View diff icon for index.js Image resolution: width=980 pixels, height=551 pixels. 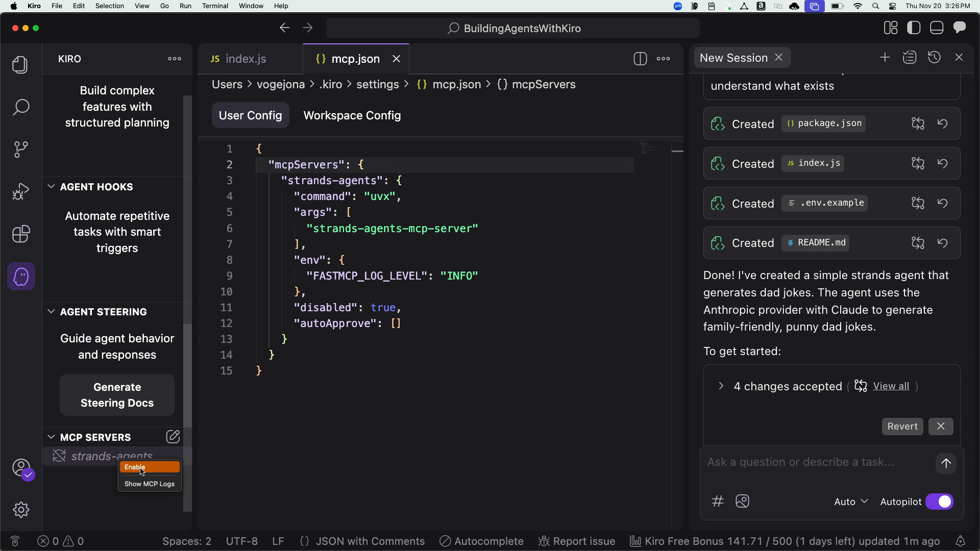(x=918, y=163)
